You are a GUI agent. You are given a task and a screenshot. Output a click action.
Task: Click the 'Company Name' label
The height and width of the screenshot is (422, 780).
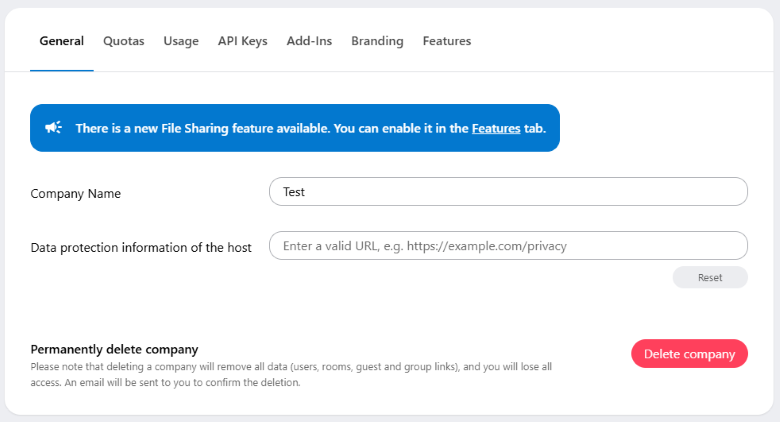tap(76, 194)
